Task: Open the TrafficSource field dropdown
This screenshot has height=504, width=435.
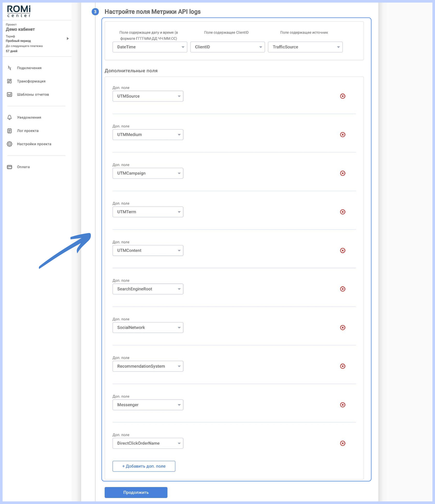Action: tap(305, 47)
